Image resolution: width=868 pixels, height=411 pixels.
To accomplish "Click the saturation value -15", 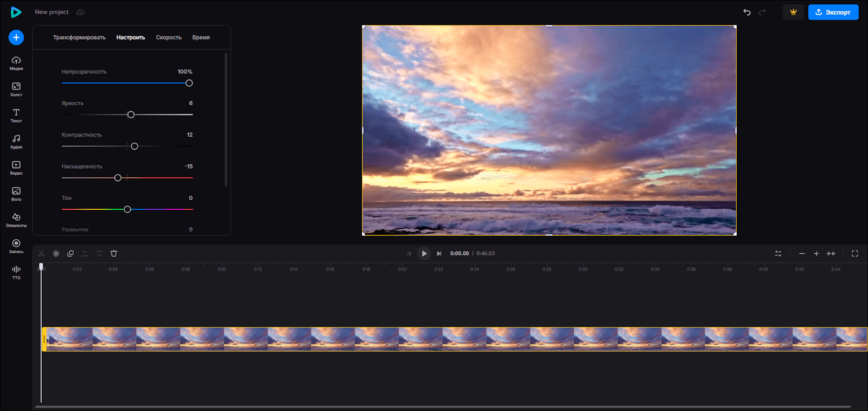I will 188,166.
